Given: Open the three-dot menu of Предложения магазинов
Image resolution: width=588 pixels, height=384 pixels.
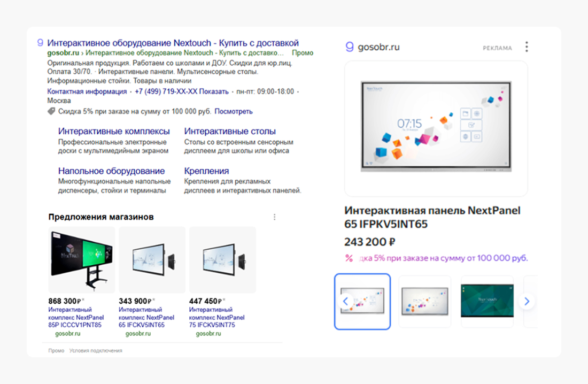Looking at the screenshot, I should [275, 217].
